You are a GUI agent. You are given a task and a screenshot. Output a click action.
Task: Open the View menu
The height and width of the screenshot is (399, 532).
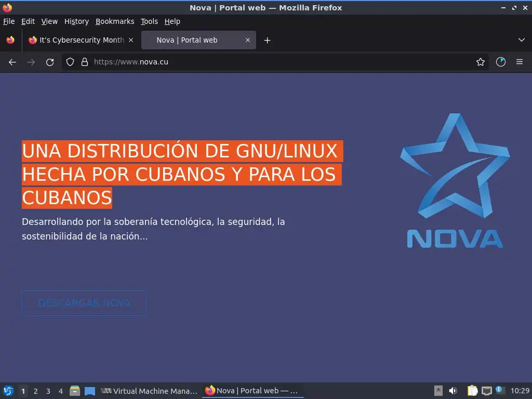pos(49,21)
